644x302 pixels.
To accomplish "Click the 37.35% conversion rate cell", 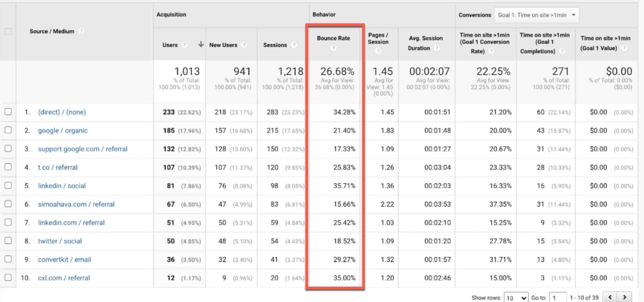I will click(501, 204).
